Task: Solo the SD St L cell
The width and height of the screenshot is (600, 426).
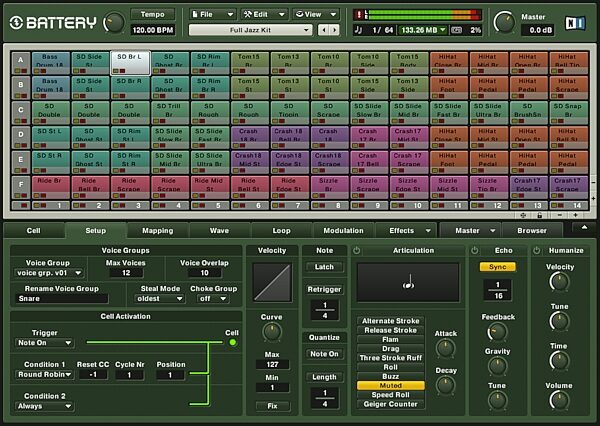Action: coord(36,145)
